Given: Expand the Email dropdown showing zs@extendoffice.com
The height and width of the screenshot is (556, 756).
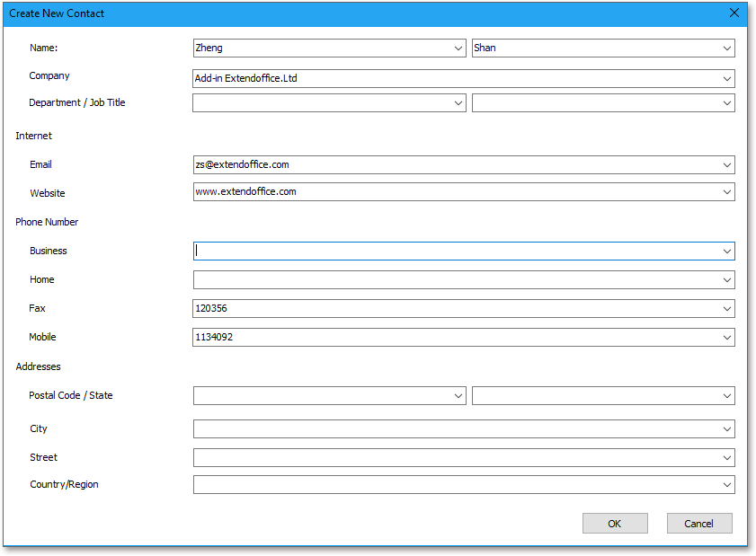Looking at the screenshot, I should click(x=726, y=164).
